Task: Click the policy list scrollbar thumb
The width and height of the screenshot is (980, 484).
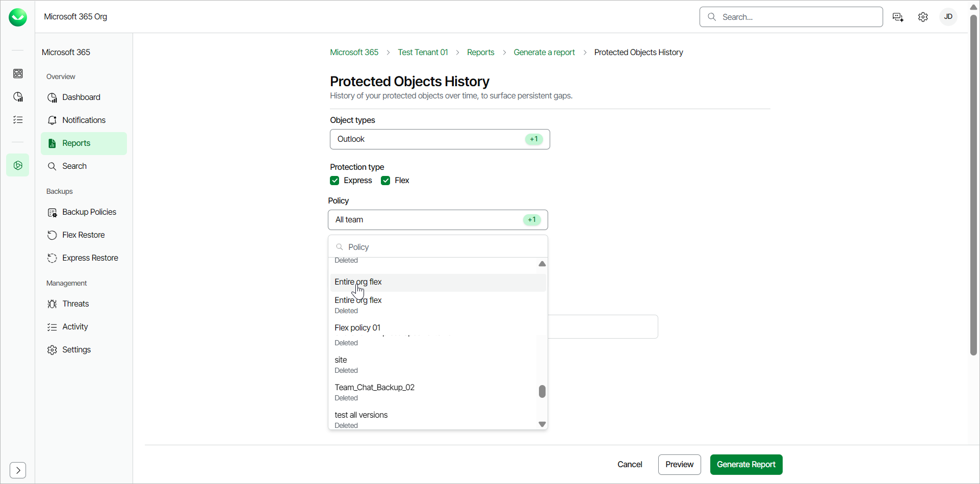Action: (542, 391)
